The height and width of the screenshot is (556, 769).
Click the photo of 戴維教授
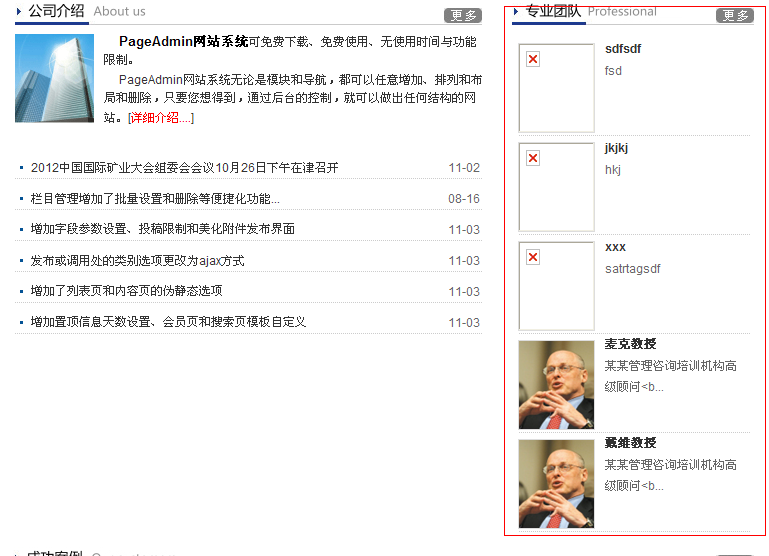coord(556,484)
